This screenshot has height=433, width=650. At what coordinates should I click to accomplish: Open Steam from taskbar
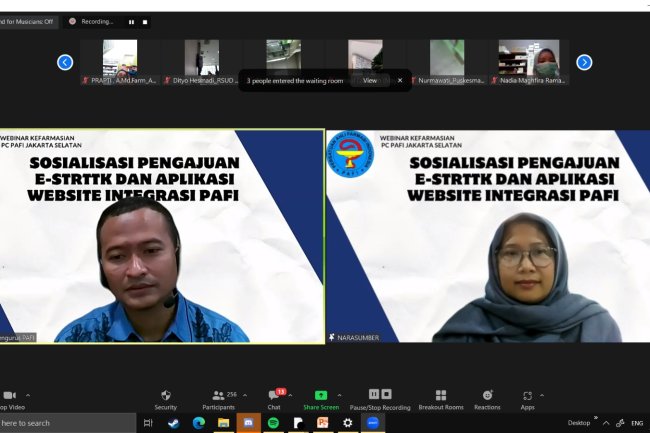click(x=174, y=423)
